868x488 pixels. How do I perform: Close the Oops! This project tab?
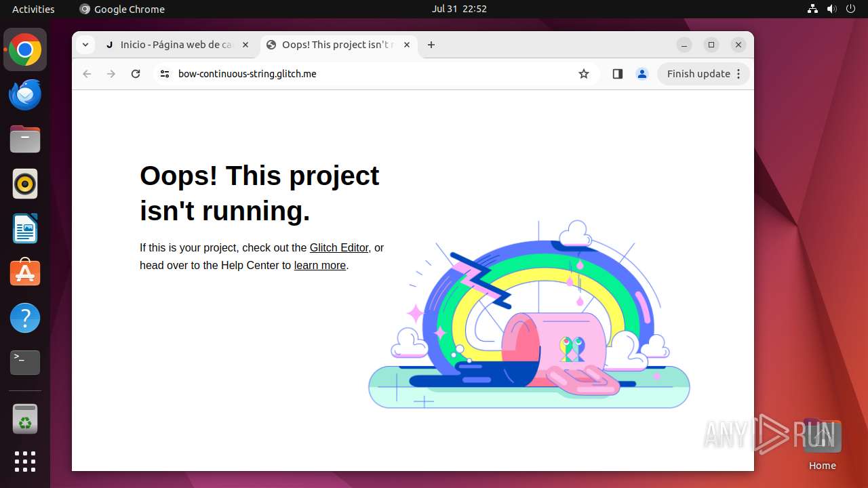[407, 45]
